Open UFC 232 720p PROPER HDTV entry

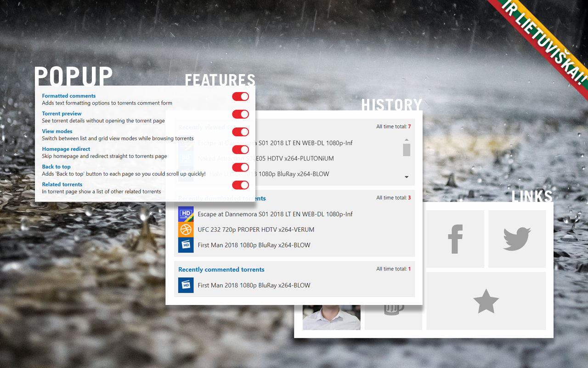tap(256, 230)
